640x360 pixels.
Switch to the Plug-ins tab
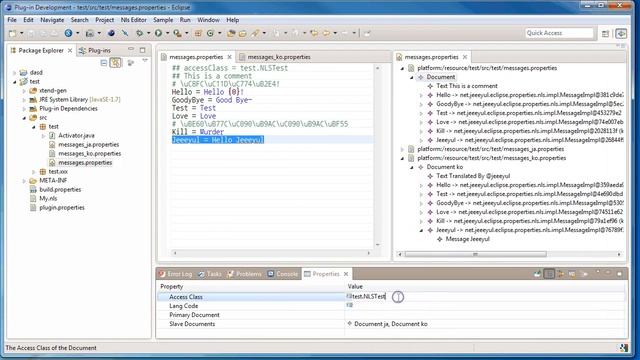(95, 50)
